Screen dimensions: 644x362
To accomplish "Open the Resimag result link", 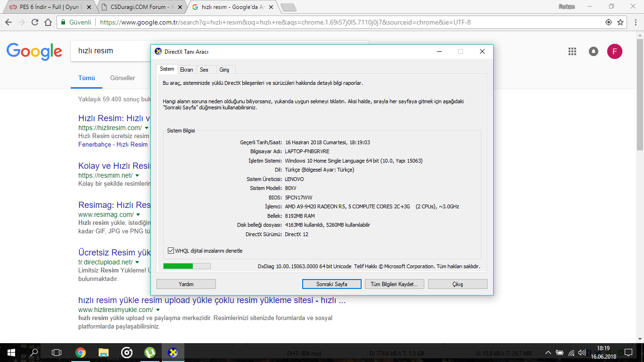I will [x=114, y=206].
